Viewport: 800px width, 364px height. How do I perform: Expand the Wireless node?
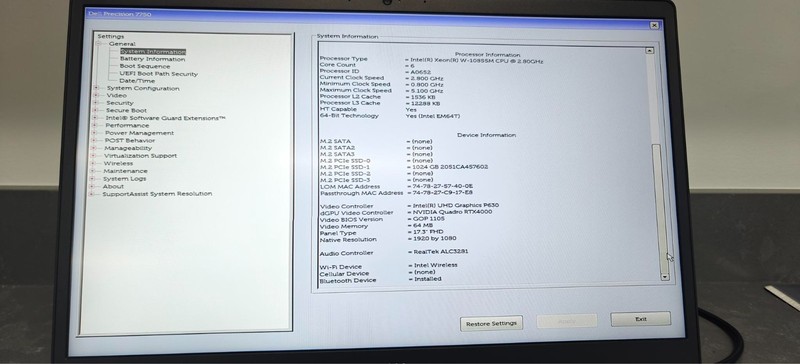coord(93,163)
